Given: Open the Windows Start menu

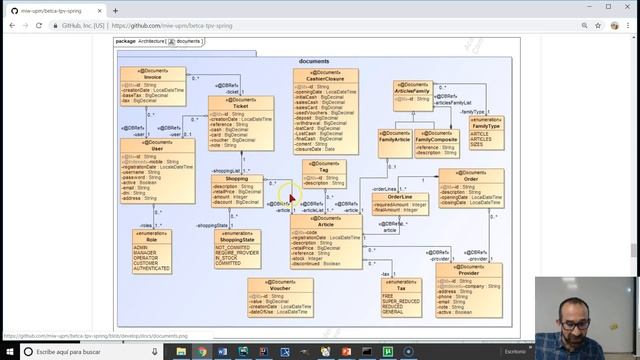Looking at the screenshot, I should (10, 351).
